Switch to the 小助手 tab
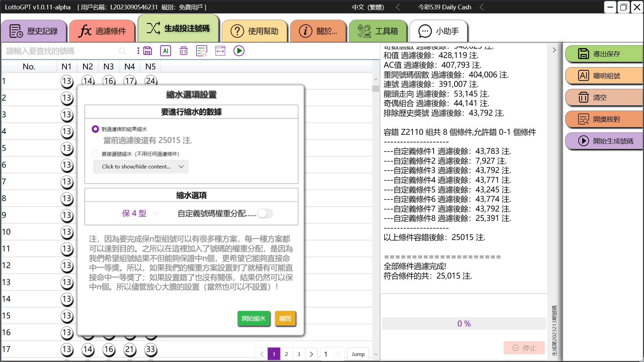 [x=439, y=31]
